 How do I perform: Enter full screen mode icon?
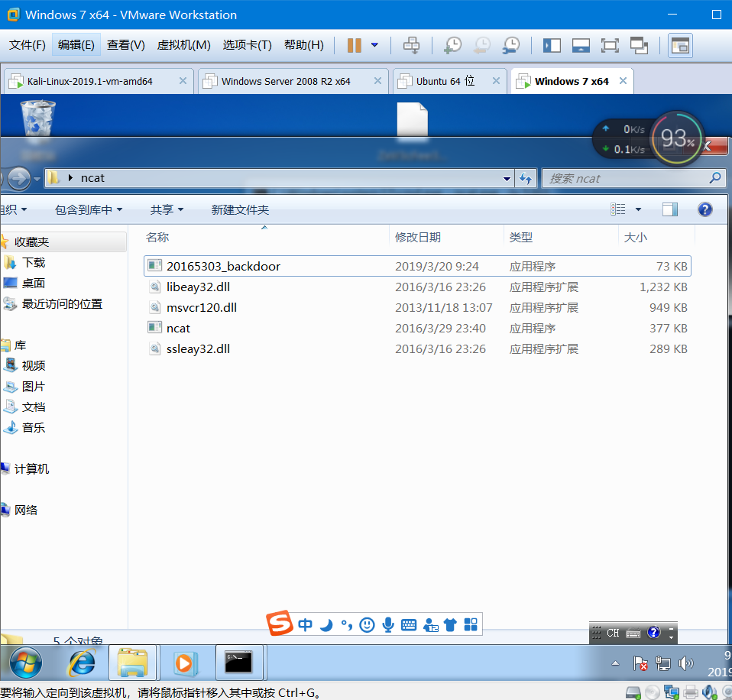tap(610, 45)
